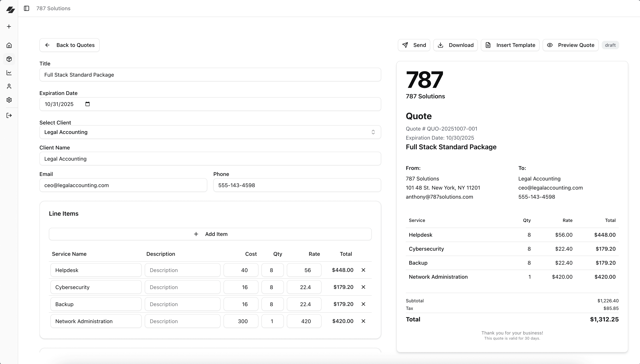Click the 787 Solutions logo

pyautogui.click(x=10, y=9)
